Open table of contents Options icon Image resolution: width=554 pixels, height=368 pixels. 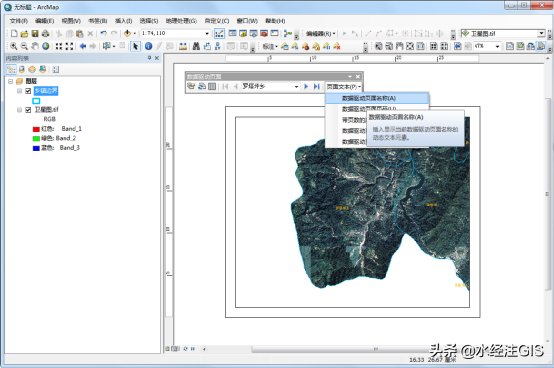[56, 70]
